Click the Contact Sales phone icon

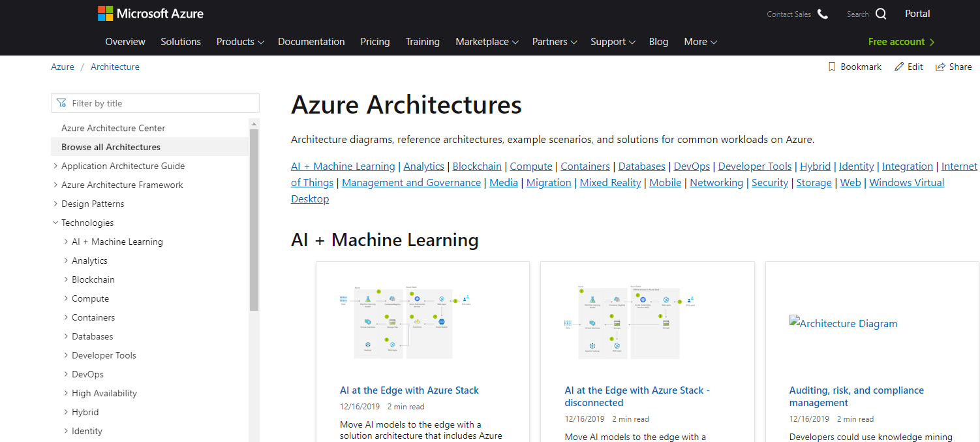pyautogui.click(x=823, y=14)
